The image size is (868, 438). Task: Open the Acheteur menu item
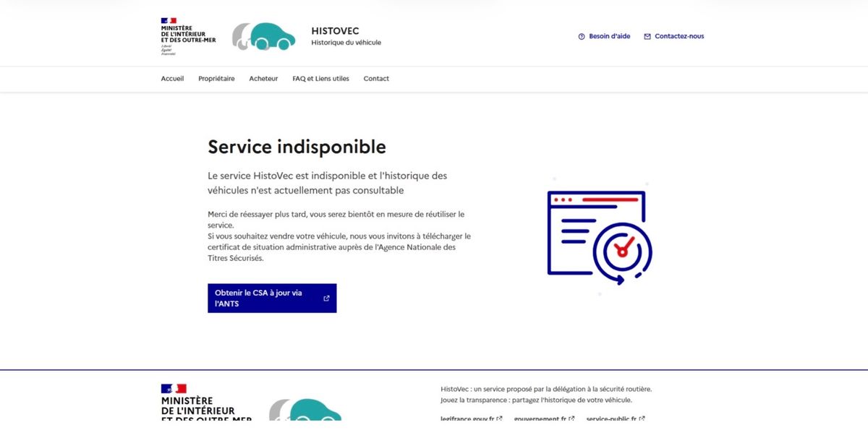(263, 79)
